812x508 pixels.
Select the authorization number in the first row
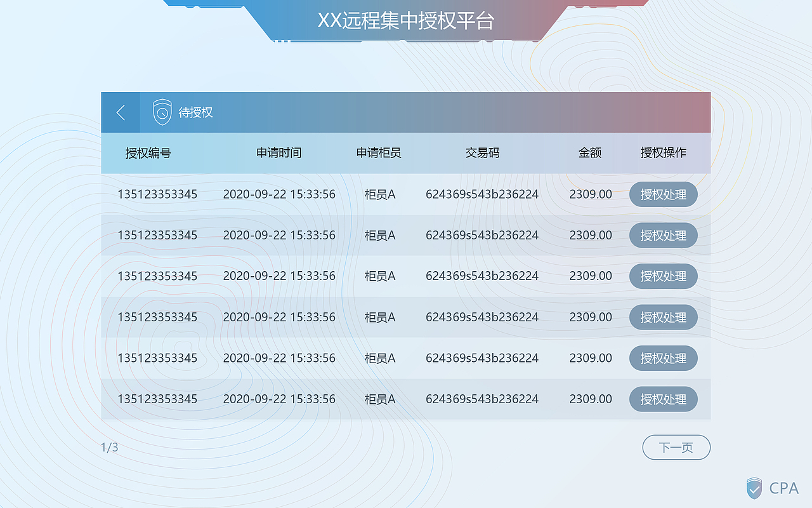point(157,194)
